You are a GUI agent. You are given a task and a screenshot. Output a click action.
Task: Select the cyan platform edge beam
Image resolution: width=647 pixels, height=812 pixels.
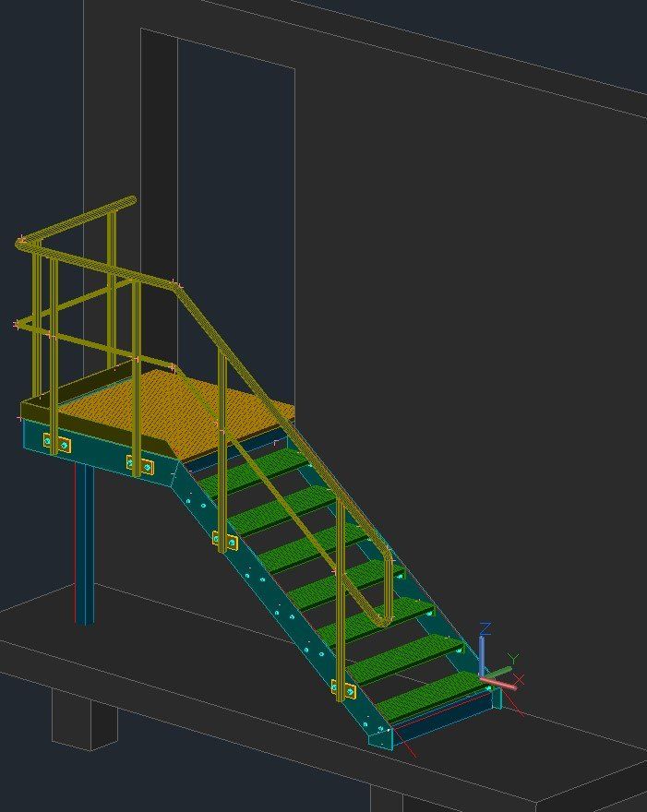[x=99, y=453]
